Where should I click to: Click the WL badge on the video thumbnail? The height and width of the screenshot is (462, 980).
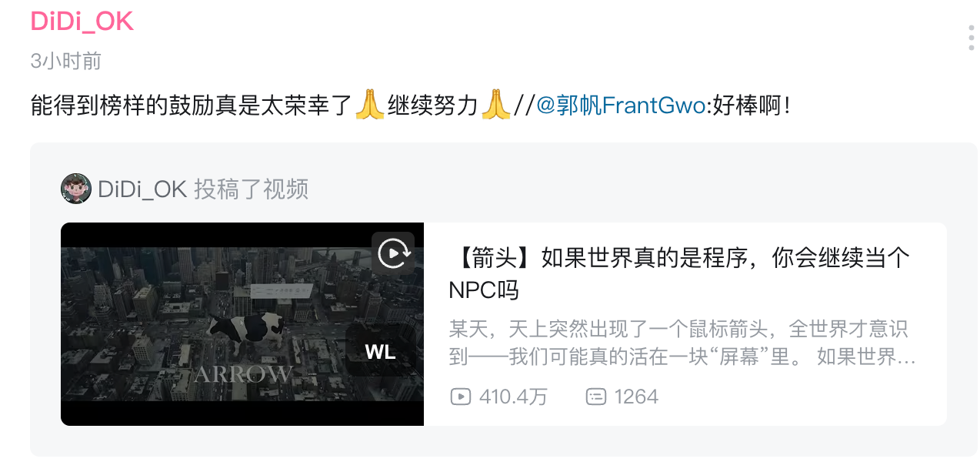click(381, 353)
